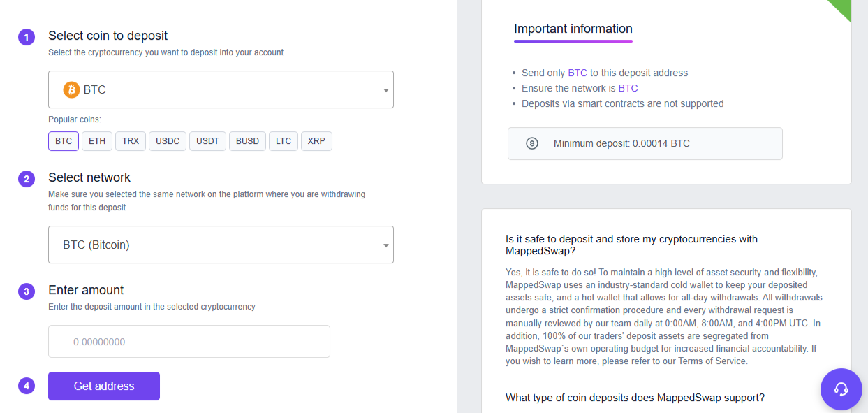Choose the TRX popular coin chip
Viewport: 868px width, 413px height.
click(131, 141)
